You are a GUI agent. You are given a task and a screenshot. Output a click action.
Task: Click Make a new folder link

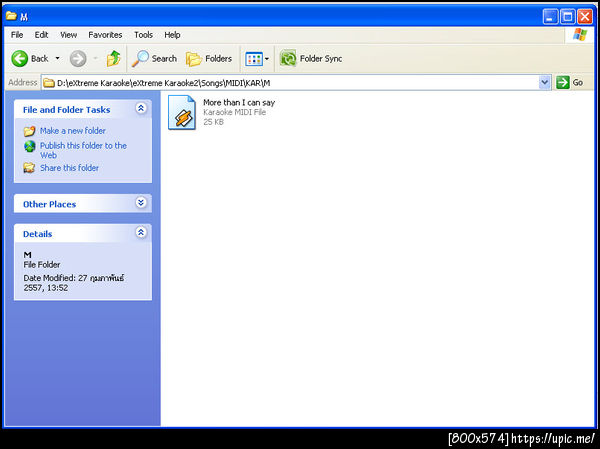(x=73, y=131)
